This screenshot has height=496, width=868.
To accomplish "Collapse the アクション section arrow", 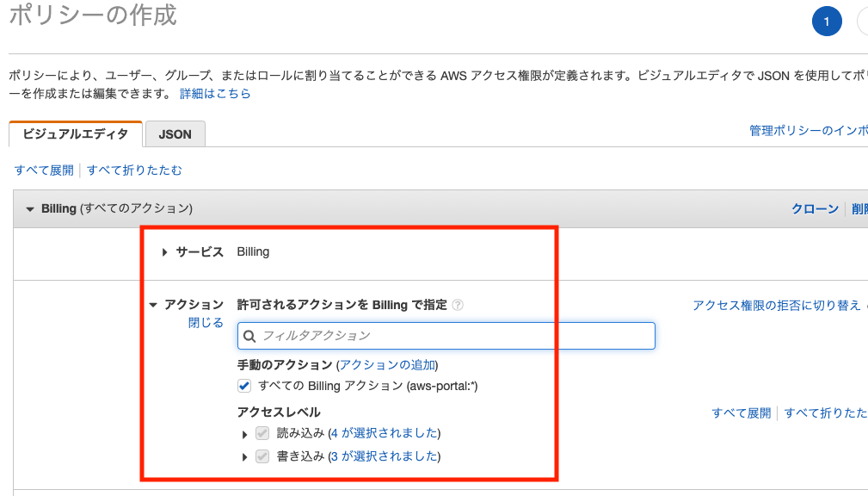I will pos(153,305).
